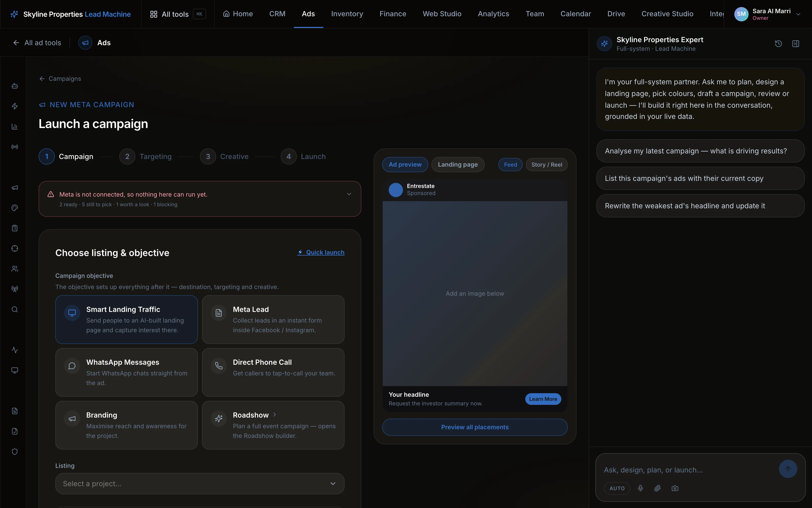The width and height of the screenshot is (812, 508).
Task: Click the Learn More ad button
Action: point(543,399)
